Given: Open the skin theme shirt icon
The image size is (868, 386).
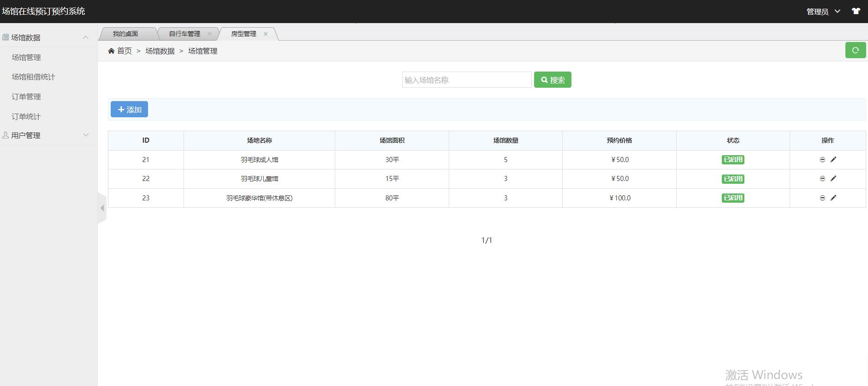Looking at the screenshot, I should (856, 11).
